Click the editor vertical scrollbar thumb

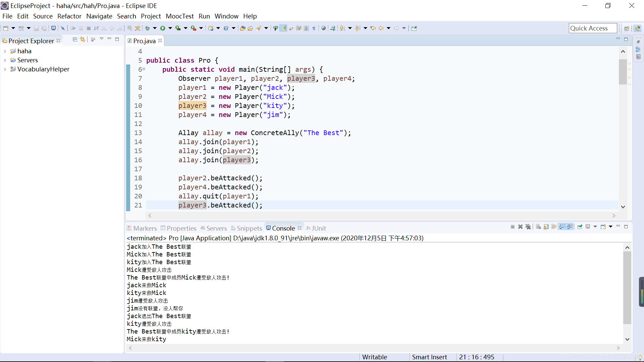click(x=623, y=72)
